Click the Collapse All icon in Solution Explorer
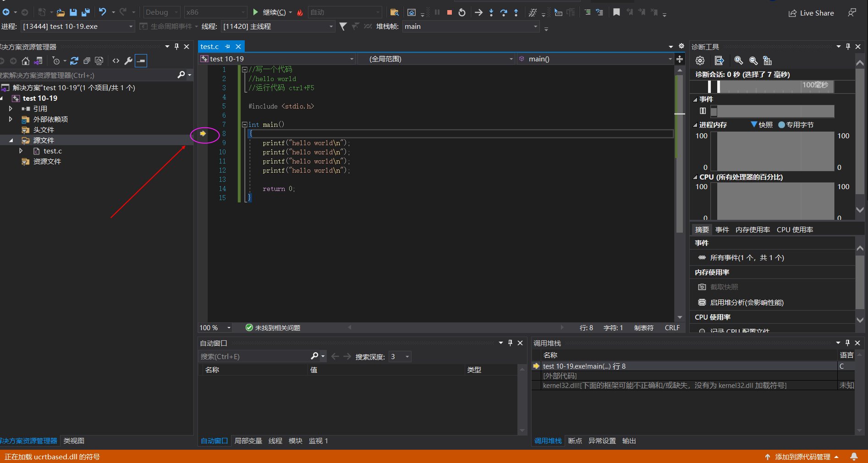868x463 pixels. coord(87,60)
